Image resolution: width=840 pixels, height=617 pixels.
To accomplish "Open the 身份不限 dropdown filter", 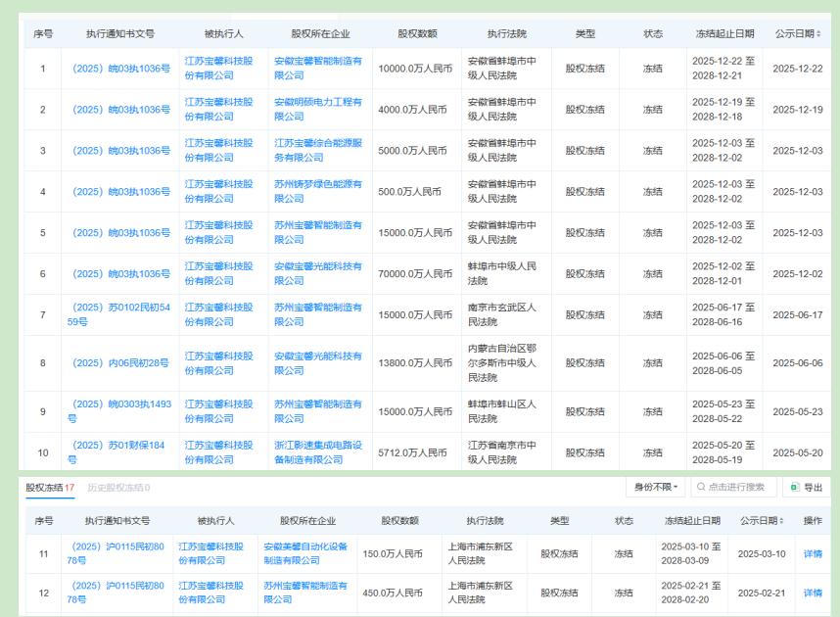I will click(655, 488).
